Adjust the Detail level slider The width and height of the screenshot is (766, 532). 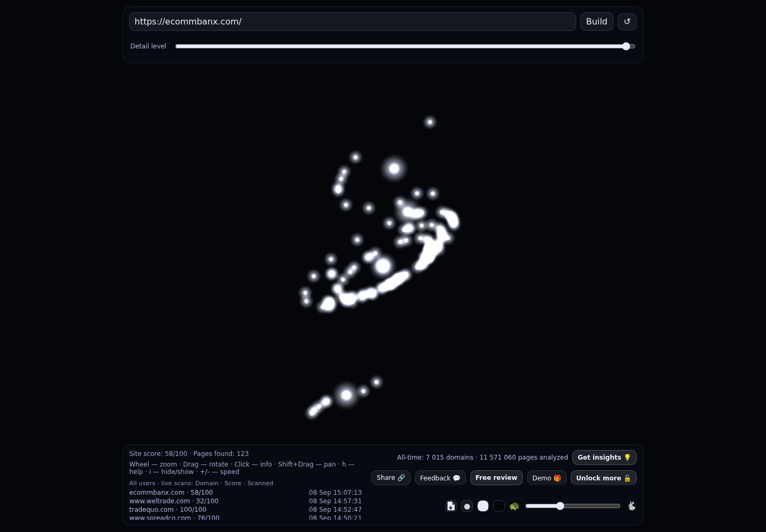click(405, 46)
